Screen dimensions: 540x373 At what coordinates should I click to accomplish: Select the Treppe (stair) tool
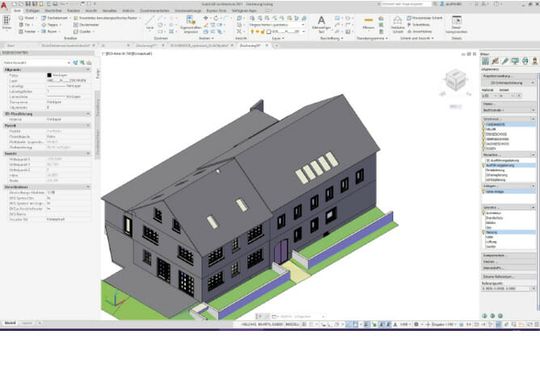pyautogui.click(x=50, y=25)
